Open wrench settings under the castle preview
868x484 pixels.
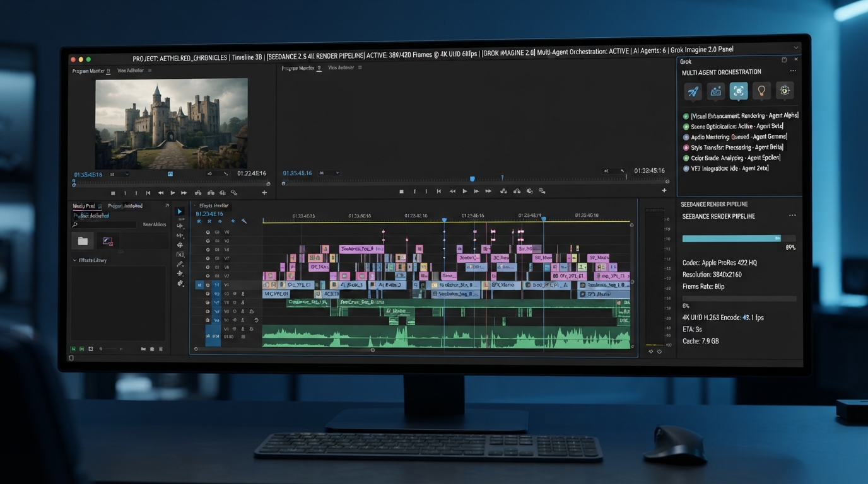226,174
